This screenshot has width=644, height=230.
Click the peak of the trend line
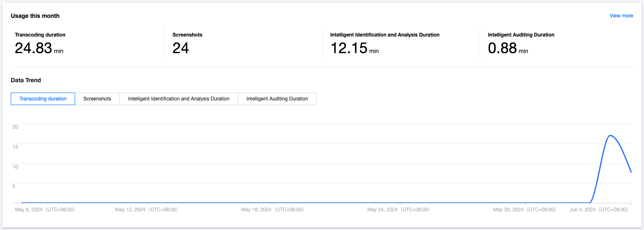point(610,135)
